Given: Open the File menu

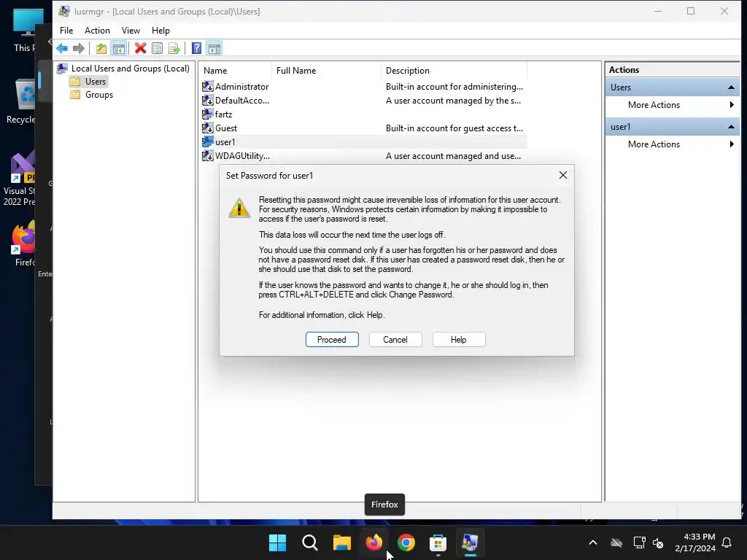Looking at the screenshot, I should tap(66, 31).
